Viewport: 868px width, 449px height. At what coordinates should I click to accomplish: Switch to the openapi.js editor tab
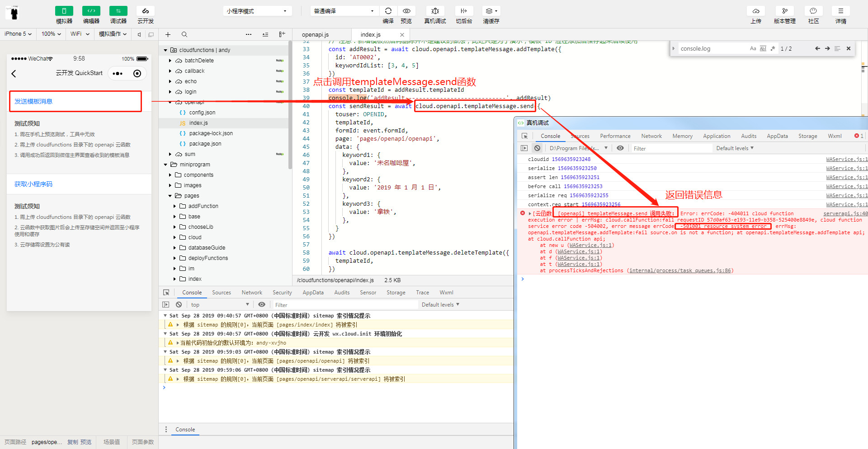click(x=315, y=35)
